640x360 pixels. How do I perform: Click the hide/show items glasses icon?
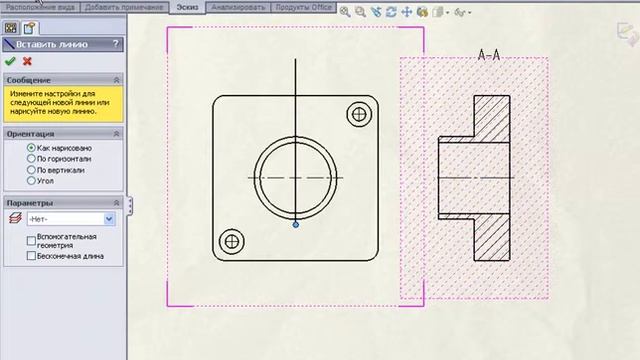pos(460,12)
